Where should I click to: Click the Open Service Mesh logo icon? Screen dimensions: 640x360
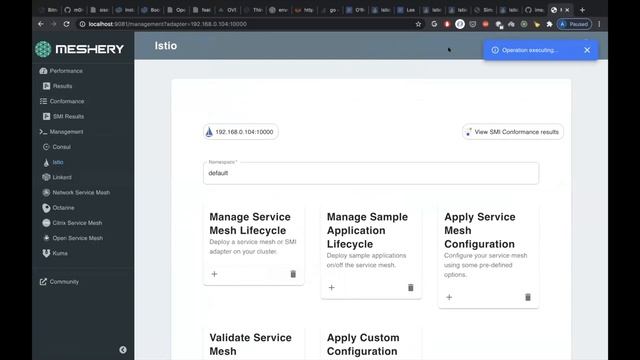coord(46,238)
